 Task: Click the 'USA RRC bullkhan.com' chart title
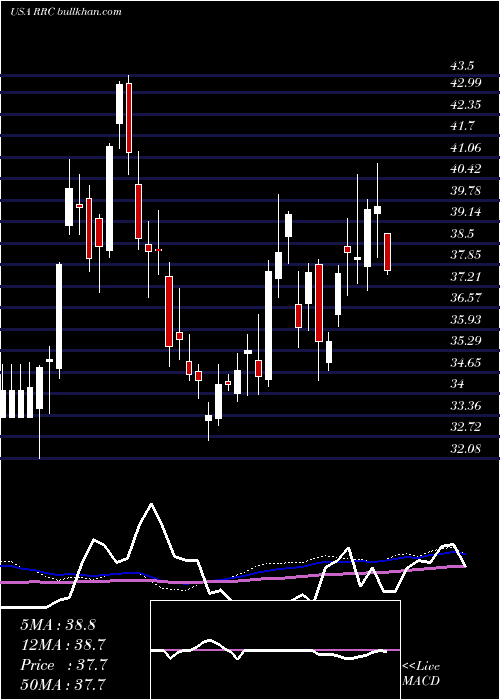point(66,12)
